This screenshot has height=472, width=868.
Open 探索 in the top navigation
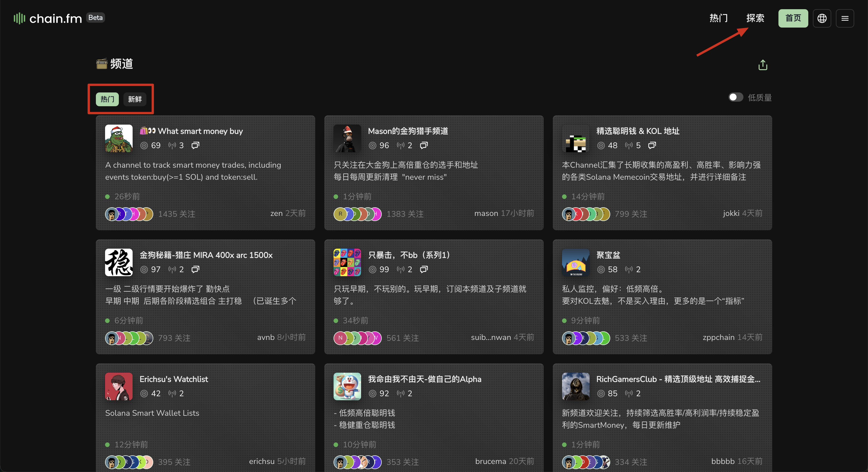[755, 18]
